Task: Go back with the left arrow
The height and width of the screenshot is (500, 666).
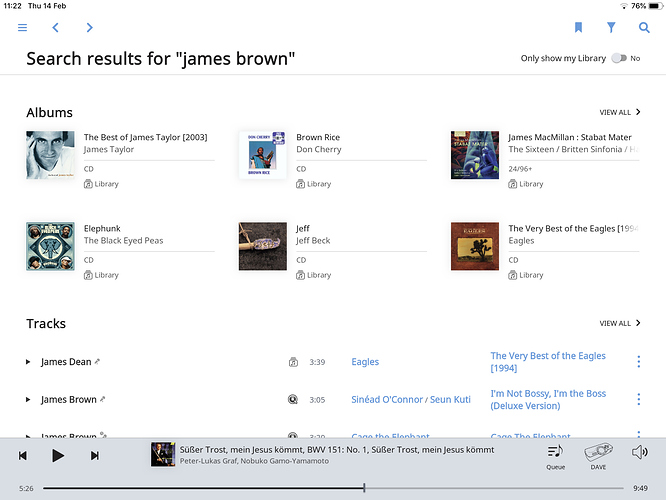Action: pyautogui.click(x=55, y=28)
